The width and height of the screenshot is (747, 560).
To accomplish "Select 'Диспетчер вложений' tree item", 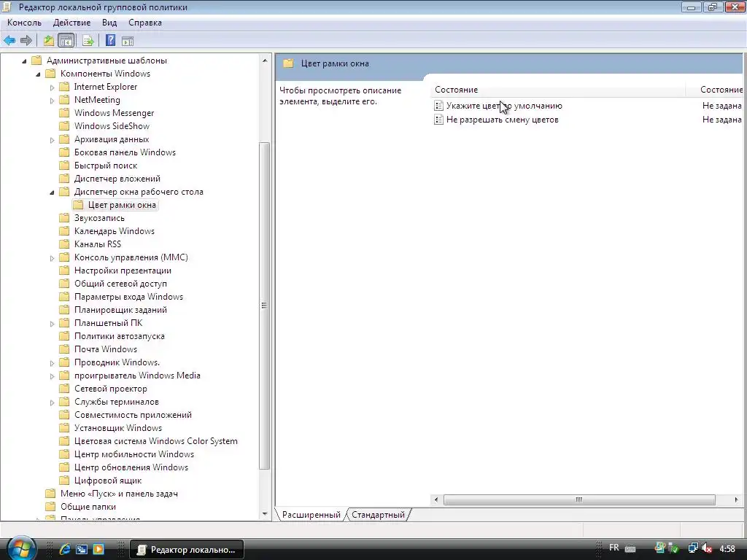I will point(117,179).
